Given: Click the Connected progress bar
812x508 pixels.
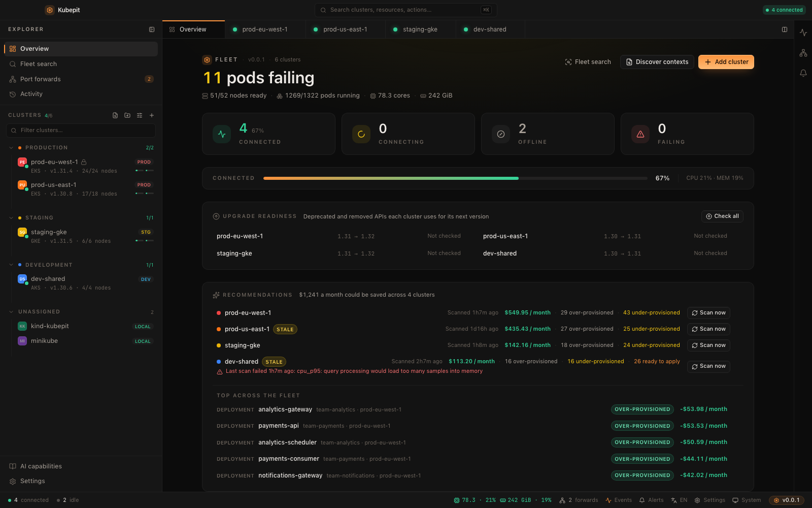Looking at the screenshot, I should 455,178.
